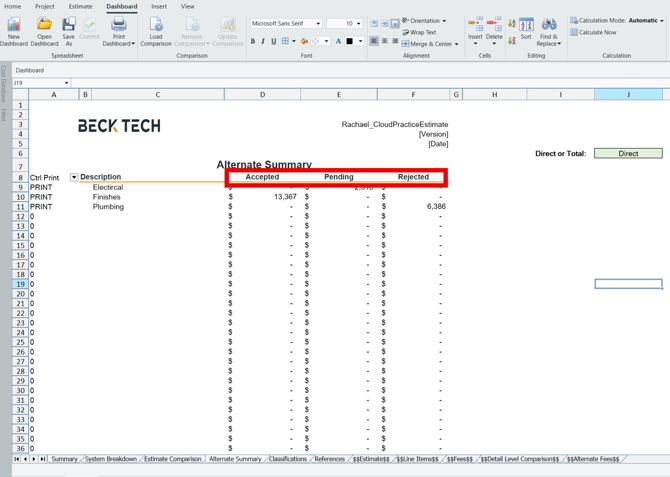The height and width of the screenshot is (477, 670).
Task: Click the New Dashboard icon
Action: tap(14, 26)
